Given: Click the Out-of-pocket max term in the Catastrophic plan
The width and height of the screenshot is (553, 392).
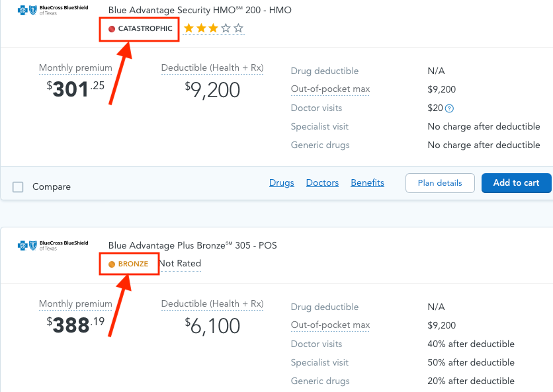Looking at the screenshot, I should click(330, 89).
